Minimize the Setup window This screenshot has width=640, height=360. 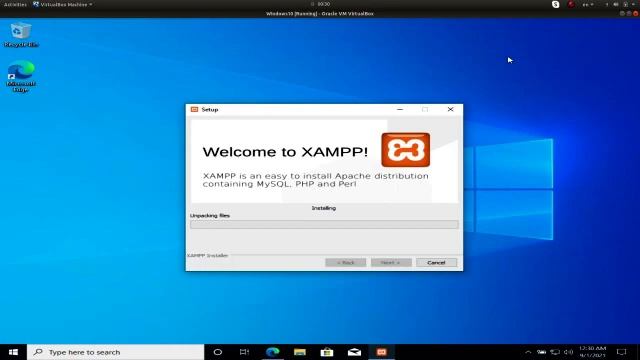click(x=400, y=109)
